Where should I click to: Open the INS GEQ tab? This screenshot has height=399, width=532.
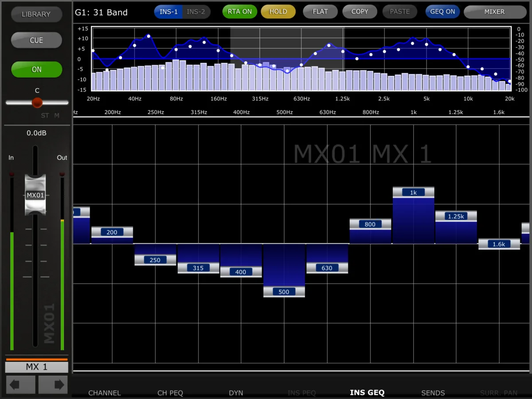pos(367,393)
